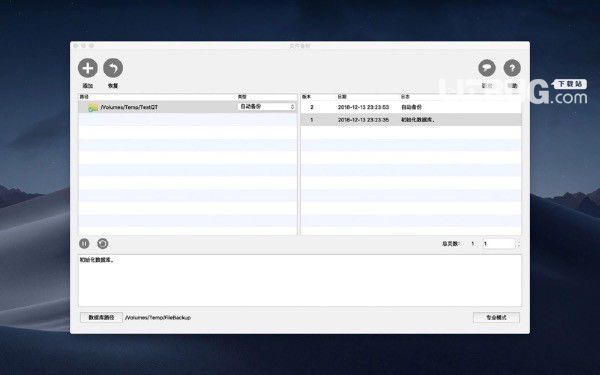This screenshot has height=375, width=600.
Task: Select version 1 row 初始化数据库
Action: [x=411, y=120]
